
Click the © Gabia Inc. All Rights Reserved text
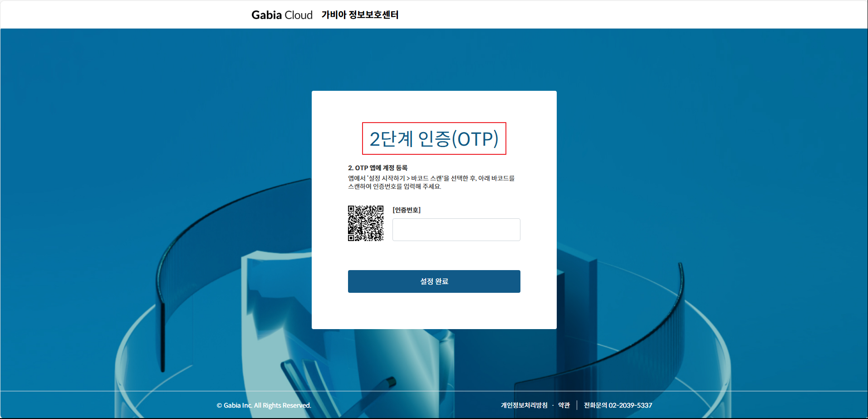pos(264,405)
